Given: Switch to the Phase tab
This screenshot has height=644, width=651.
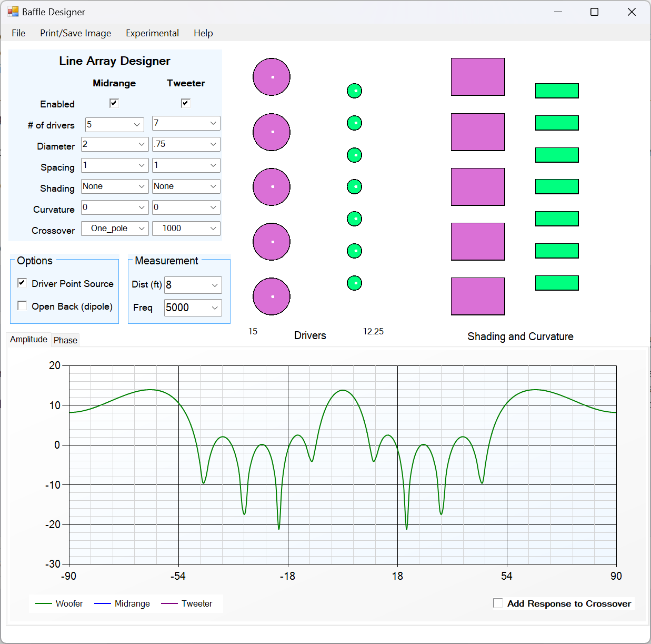Looking at the screenshot, I should point(65,340).
